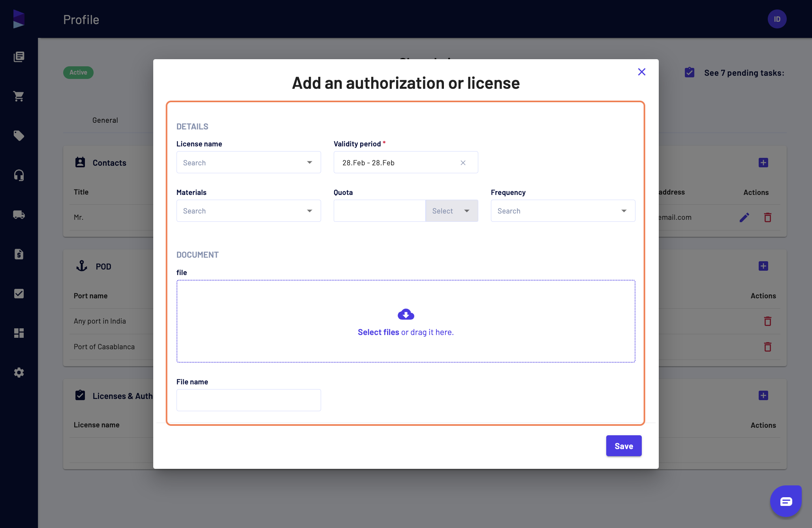
Task: Open the Quota unit Select dropdown
Action: pos(452,211)
